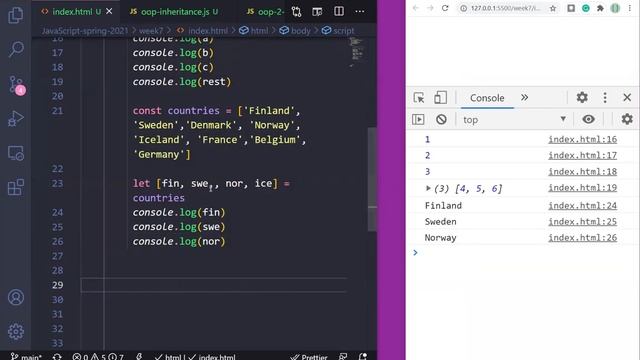Toggle the console sidebar
This screenshot has width=640, height=360.
click(x=418, y=119)
